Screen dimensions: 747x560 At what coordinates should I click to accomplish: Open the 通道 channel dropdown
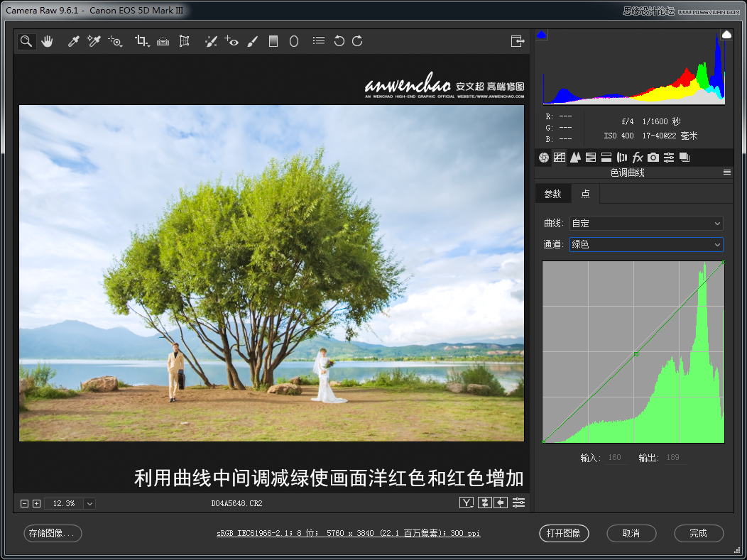coord(646,245)
